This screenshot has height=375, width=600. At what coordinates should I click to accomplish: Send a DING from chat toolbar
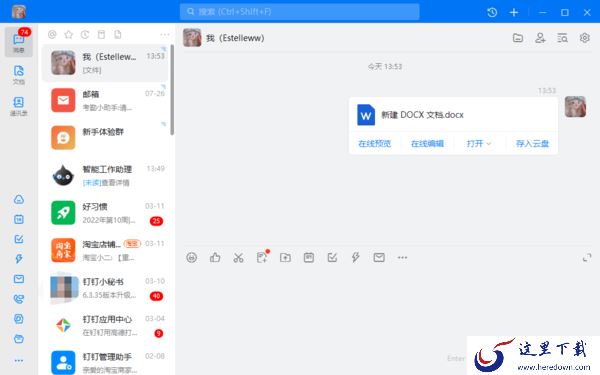point(355,258)
